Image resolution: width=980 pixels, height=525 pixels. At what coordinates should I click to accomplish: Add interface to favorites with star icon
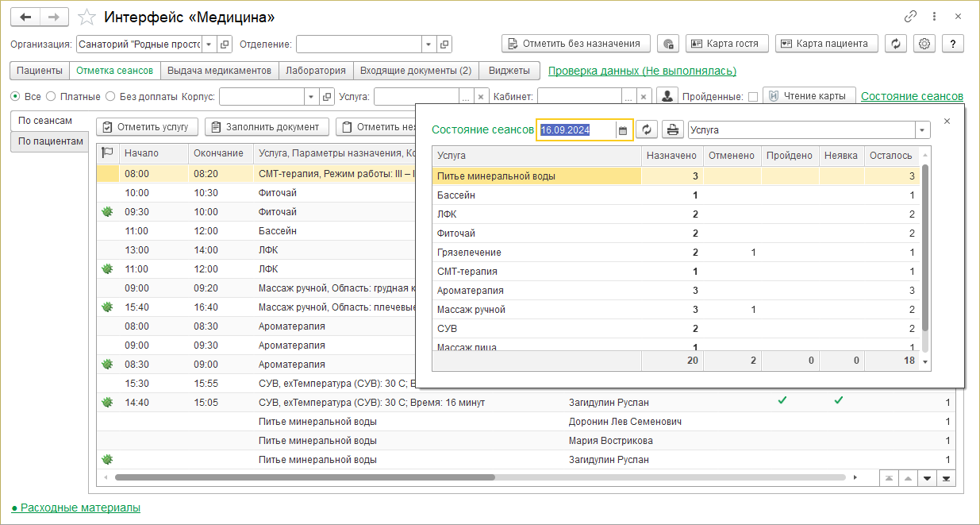(88, 17)
